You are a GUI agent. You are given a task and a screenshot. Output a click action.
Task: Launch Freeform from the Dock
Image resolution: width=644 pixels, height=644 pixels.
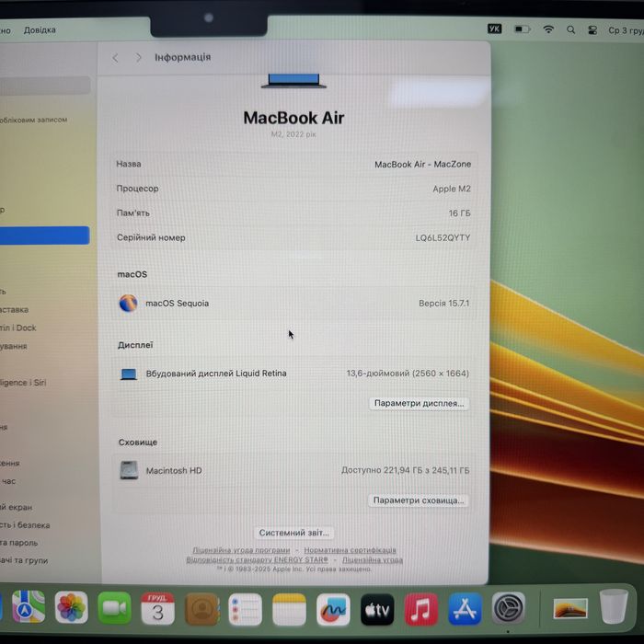point(333,610)
